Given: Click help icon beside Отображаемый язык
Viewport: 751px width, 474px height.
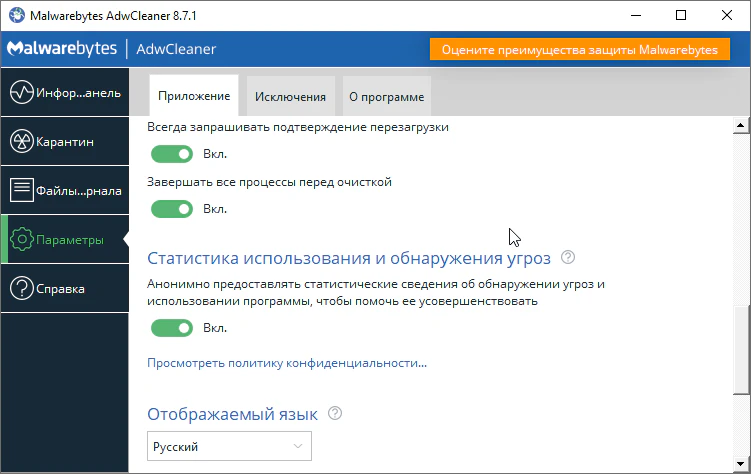Looking at the screenshot, I should point(335,413).
